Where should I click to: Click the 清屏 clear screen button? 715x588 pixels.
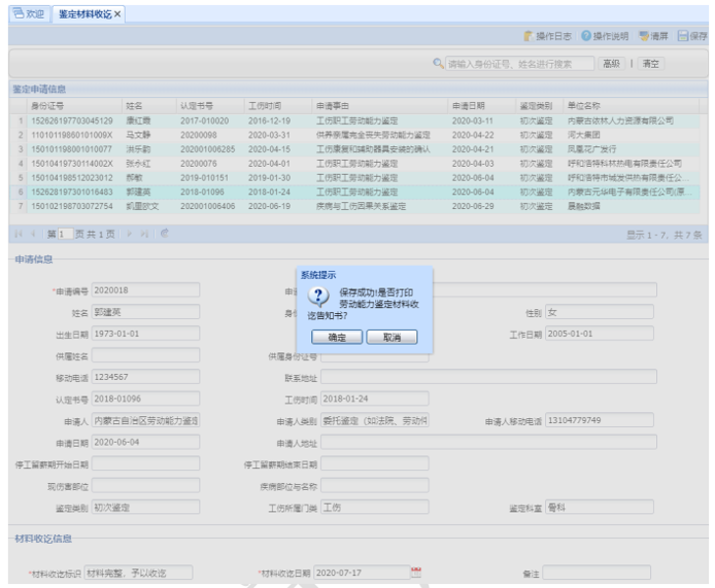(x=653, y=36)
